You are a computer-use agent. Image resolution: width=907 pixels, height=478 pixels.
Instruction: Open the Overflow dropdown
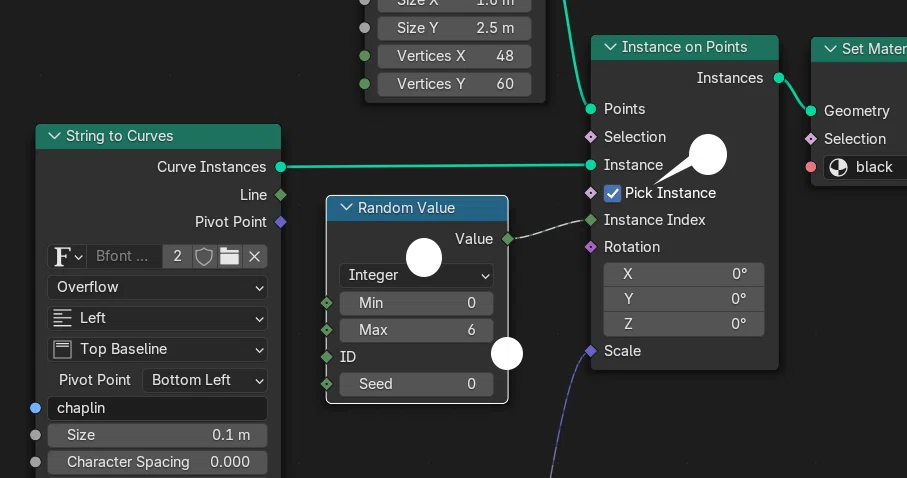pyautogui.click(x=157, y=287)
